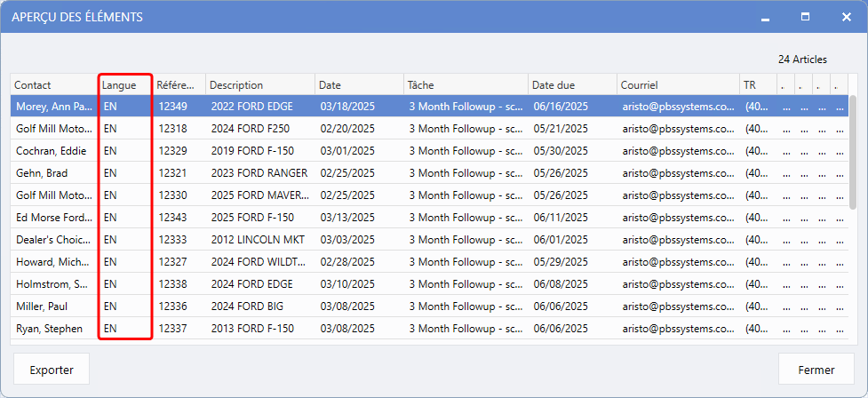This screenshot has width=868, height=398.
Task: Sort by Date column header
Action: coord(358,85)
